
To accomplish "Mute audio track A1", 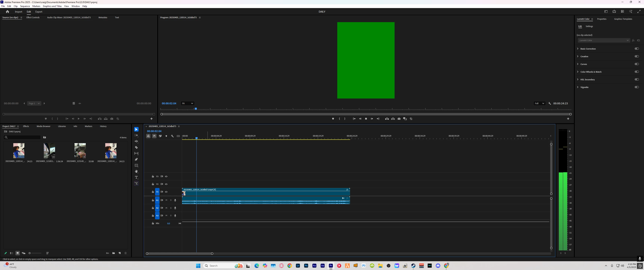I will pos(166,200).
